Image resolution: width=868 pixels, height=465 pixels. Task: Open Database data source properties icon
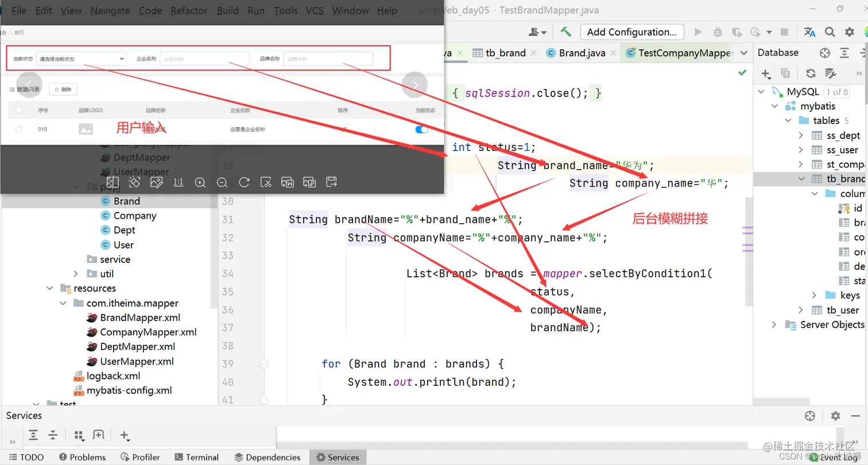pos(830,73)
